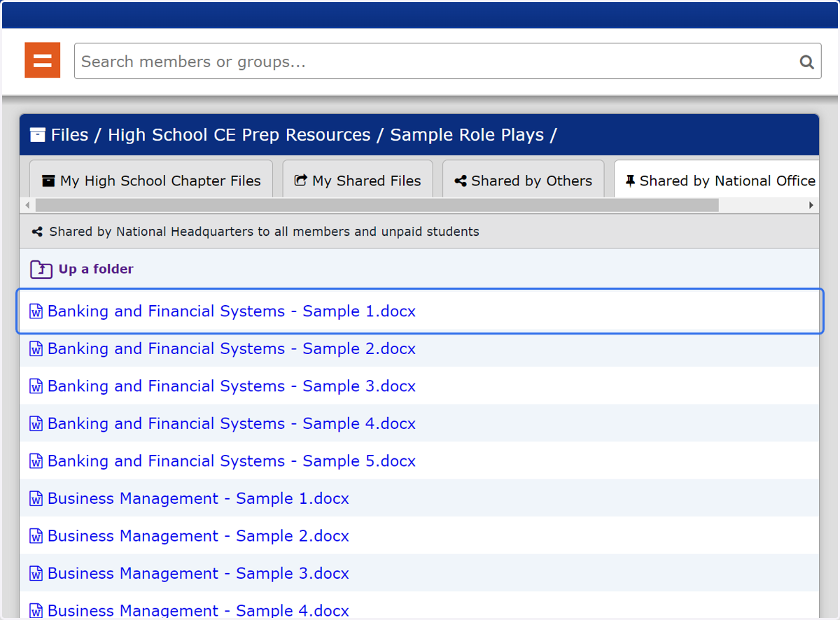
Task: Open Banking and Financial Systems - Sample 3.docx
Action: tap(232, 386)
